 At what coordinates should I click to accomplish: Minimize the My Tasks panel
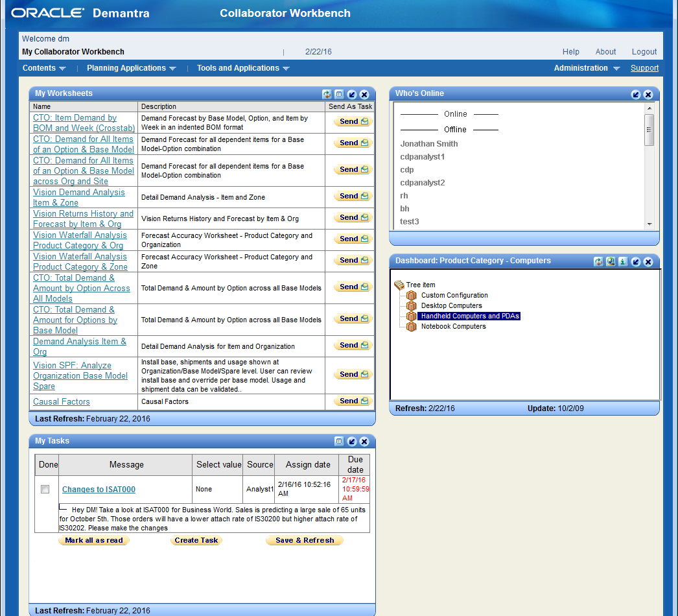click(x=352, y=441)
